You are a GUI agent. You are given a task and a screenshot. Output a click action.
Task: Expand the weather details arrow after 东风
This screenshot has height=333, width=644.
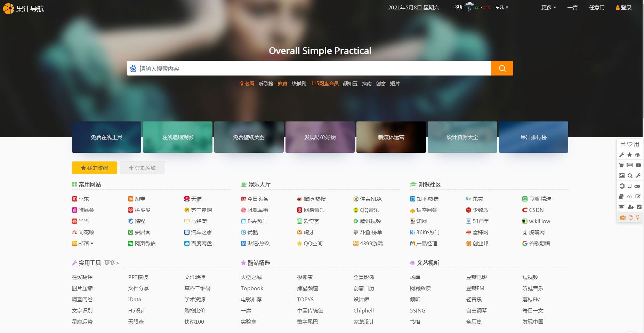coord(507,7)
